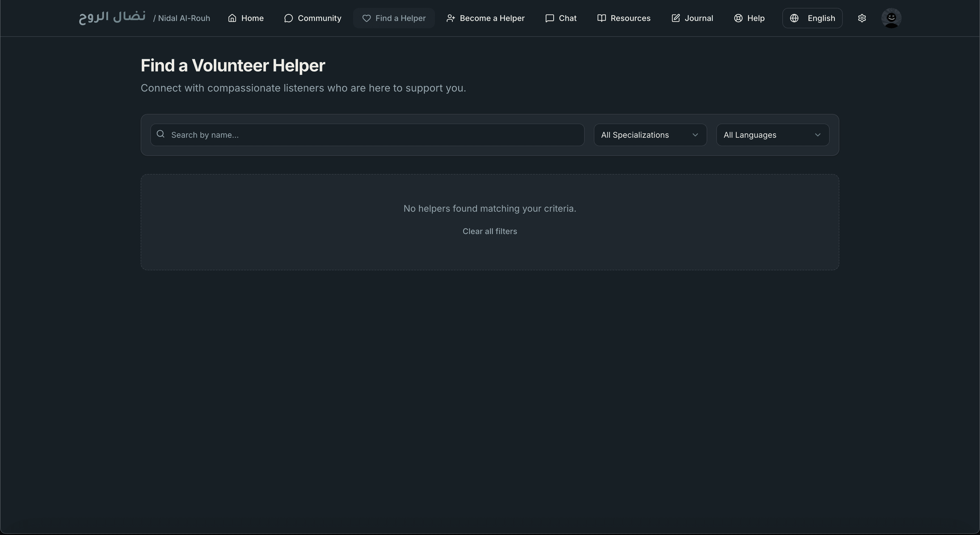Screen dimensions: 980x535
Task: Open the All Languages dropdown
Action: click(773, 135)
